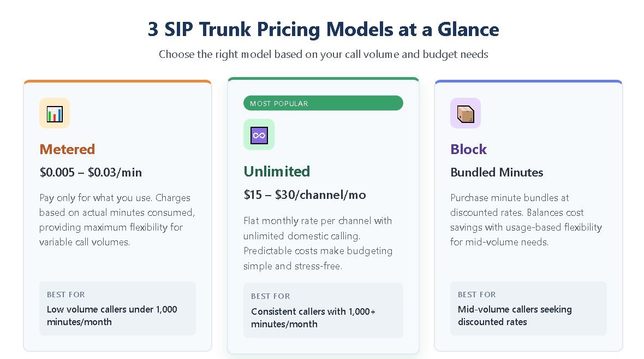Open the Unlimited plan heading
Screen dimensions: 644x359
point(277,172)
